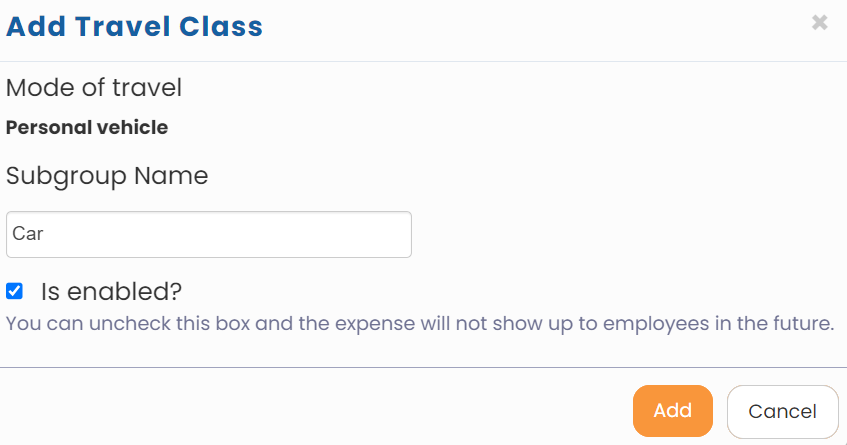Select the "Personal vehicle" bold text
This screenshot has height=445, width=847.
tap(87, 128)
